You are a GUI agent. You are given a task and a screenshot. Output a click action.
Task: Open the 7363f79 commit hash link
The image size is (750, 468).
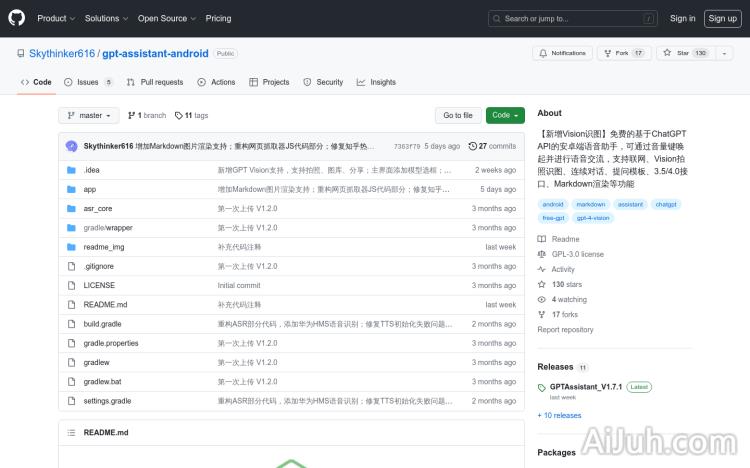click(407, 146)
